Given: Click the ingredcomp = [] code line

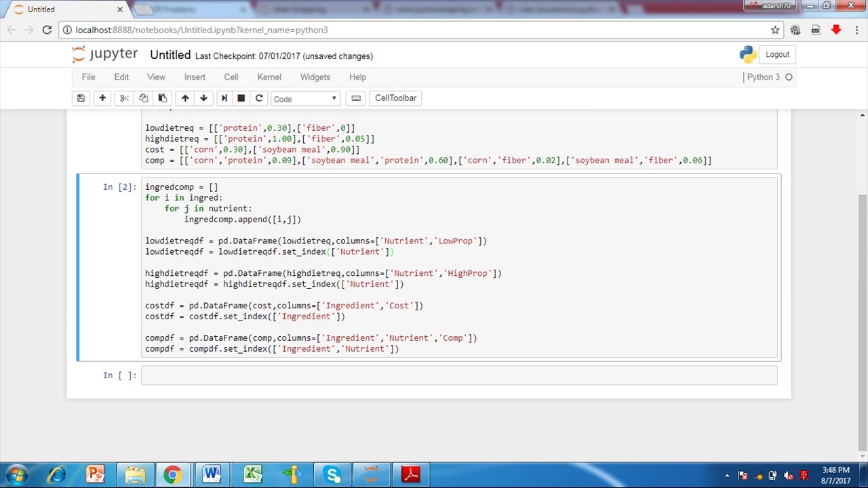Looking at the screenshot, I should click(x=182, y=187).
